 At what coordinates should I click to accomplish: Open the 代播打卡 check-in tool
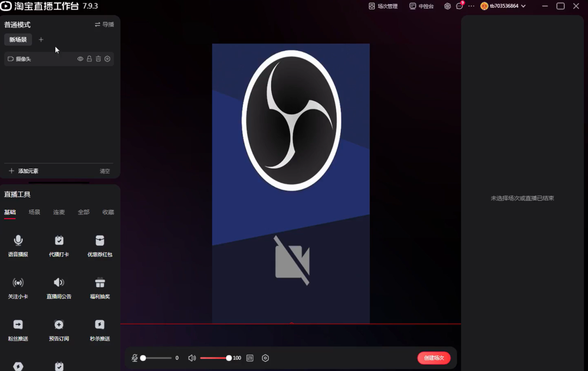59,245
